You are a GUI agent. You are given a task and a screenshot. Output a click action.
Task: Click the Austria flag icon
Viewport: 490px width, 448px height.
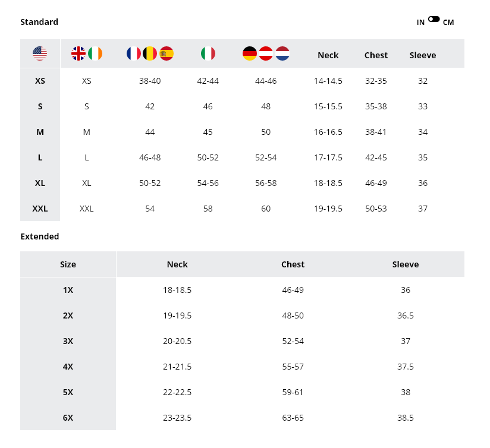(266, 53)
